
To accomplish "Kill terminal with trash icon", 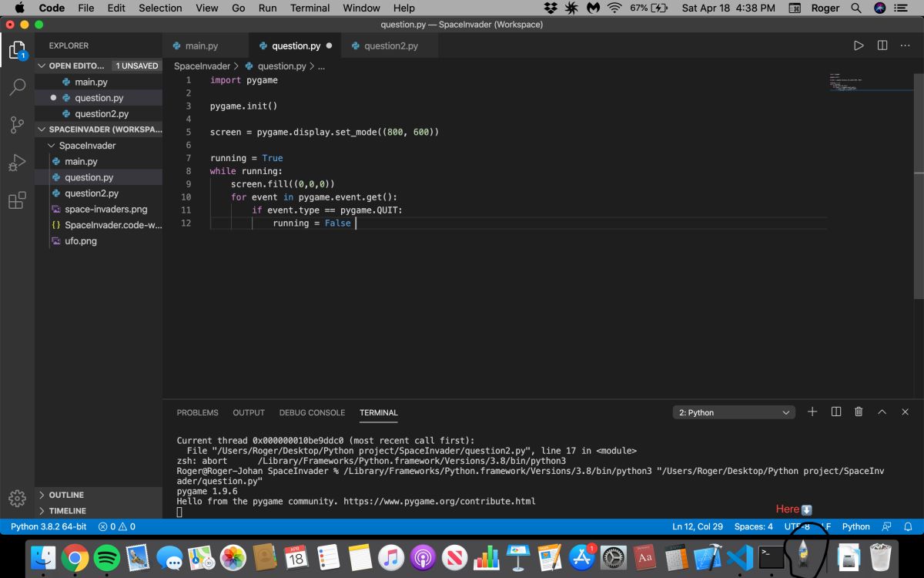I will [x=859, y=412].
